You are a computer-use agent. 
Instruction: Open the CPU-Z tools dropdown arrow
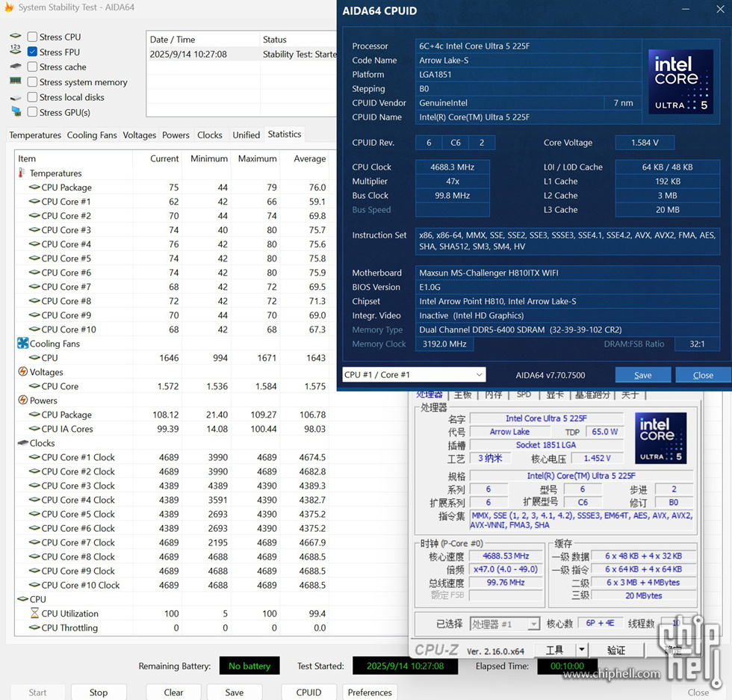(582, 649)
